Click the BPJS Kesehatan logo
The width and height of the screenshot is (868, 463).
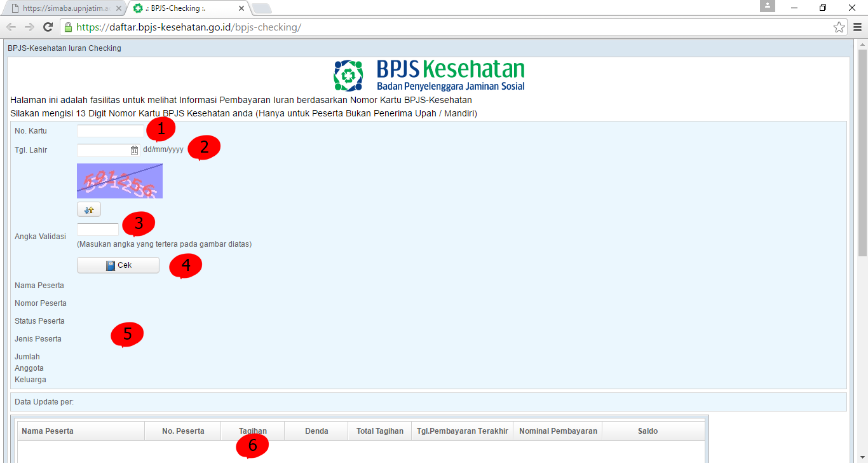tap(429, 75)
